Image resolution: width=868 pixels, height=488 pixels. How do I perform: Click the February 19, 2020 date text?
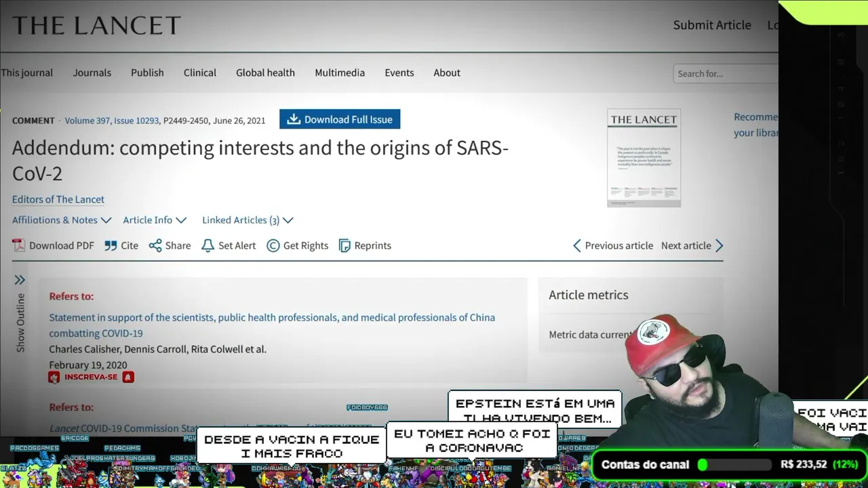(x=87, y=365)
